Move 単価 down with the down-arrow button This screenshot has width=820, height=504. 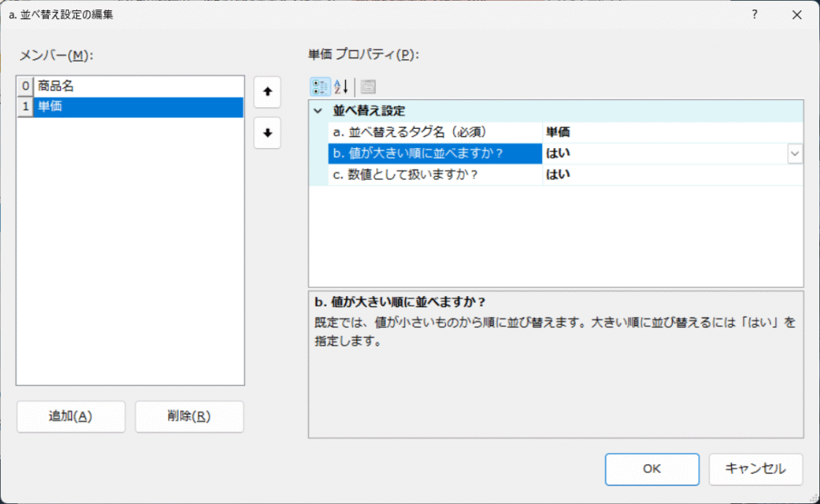267,132
